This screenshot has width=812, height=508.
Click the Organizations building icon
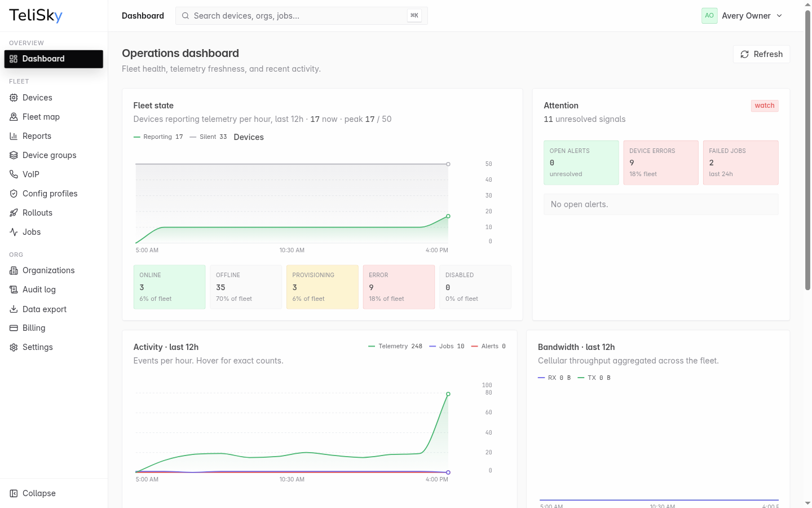pyautogui.click(x=14, y=270)
